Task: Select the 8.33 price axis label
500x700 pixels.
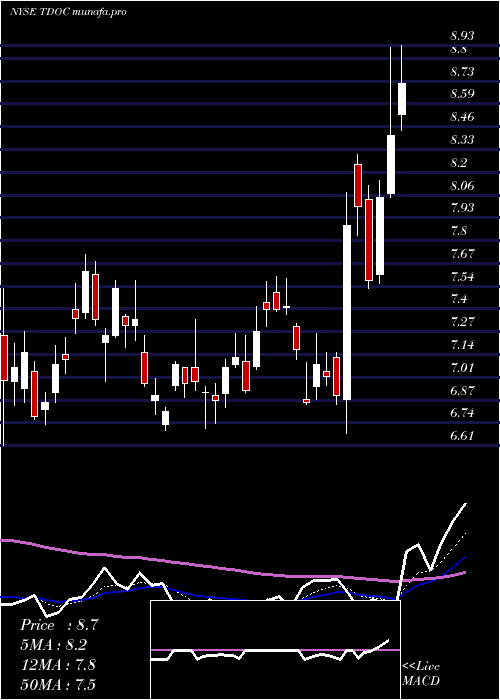Action: pyautogui.click(x=462, y=140)
